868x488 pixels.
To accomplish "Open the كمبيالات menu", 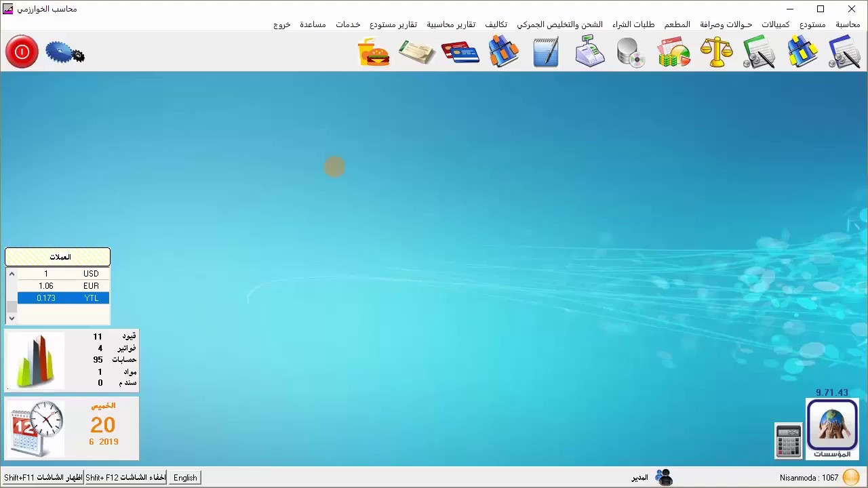I will 775,24.
